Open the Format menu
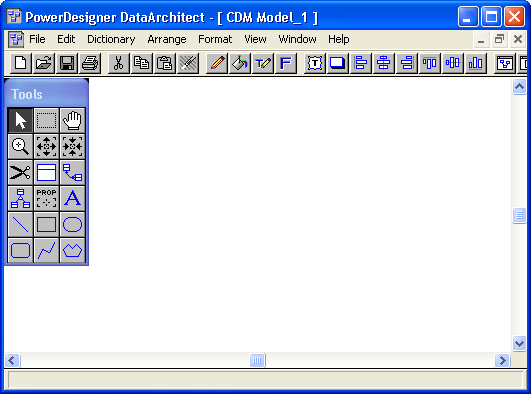Screen dimensions: 531x394 [215, 39]
